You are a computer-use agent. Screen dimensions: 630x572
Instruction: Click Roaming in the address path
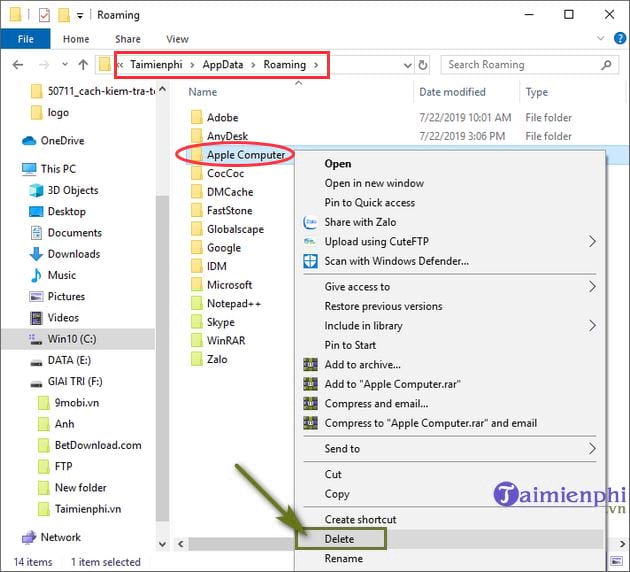pyautogui.click(x=284, y=64)
